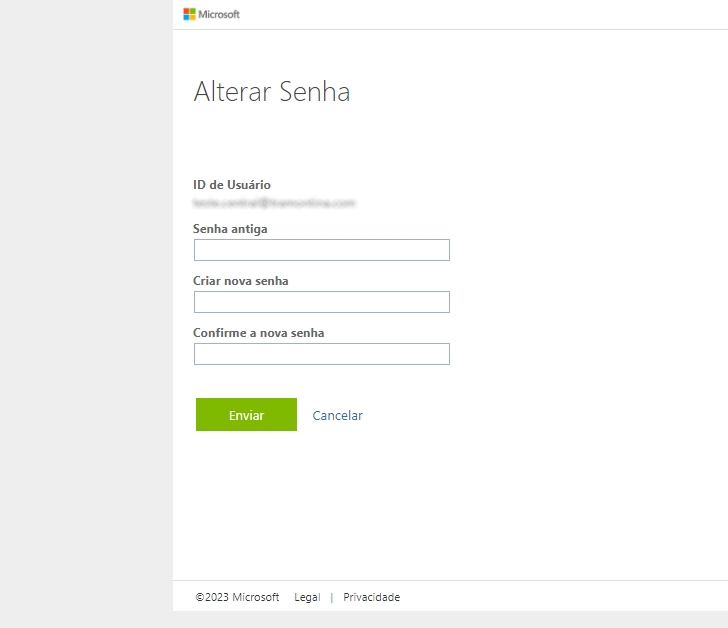Focus the Confirme a nova senha field
The image size is (728, 628).
pos(321,354)
